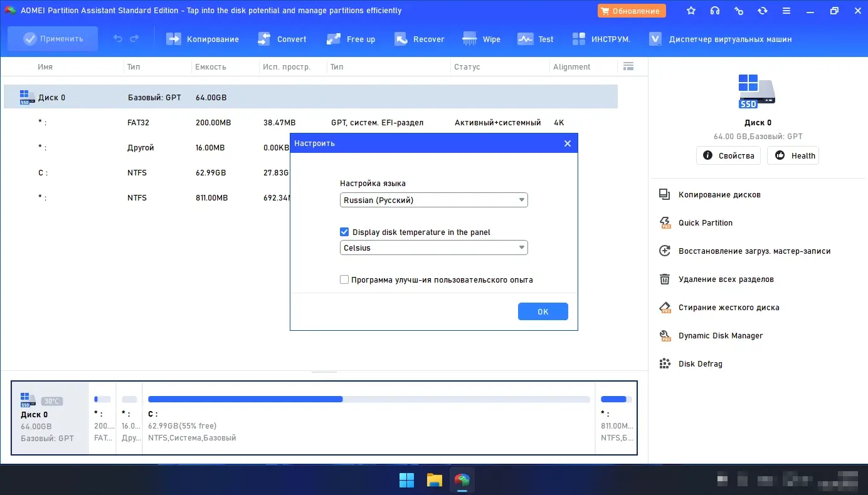Click the Alignment column header

pyautogui.click(x=571, y=67)
